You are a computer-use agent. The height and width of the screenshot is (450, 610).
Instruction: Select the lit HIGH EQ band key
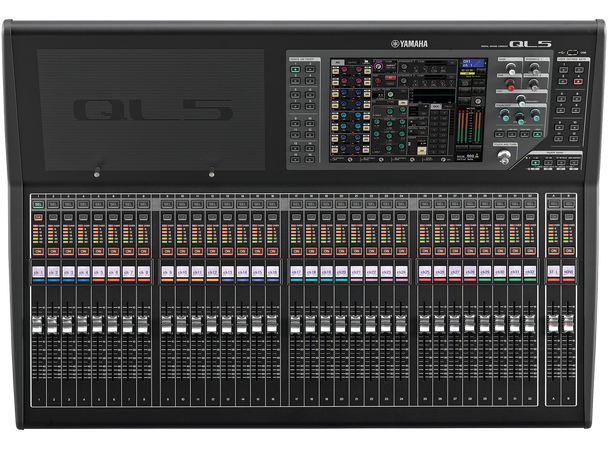click(538, 134)
